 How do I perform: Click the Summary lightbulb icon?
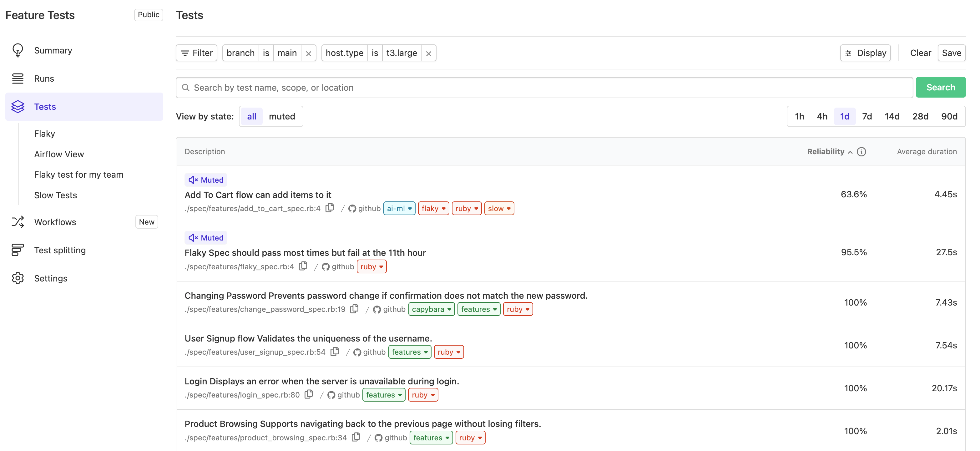click(18, 50)
